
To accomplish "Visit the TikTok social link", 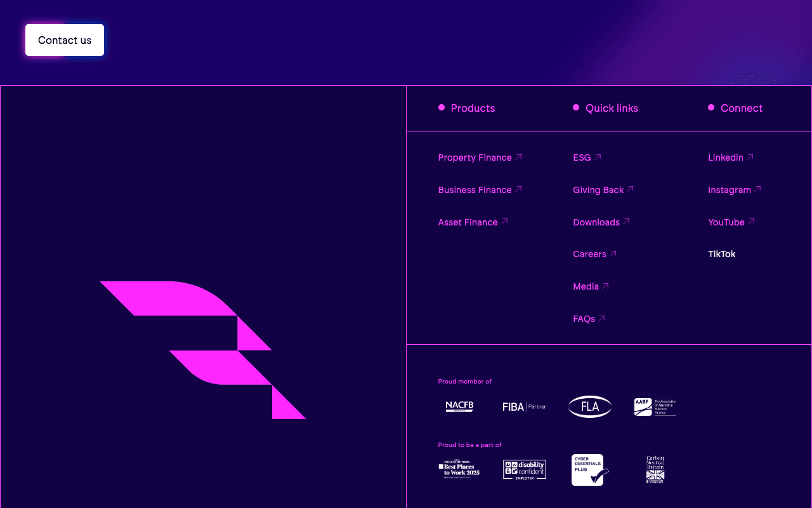I will [x=721, y=254].
